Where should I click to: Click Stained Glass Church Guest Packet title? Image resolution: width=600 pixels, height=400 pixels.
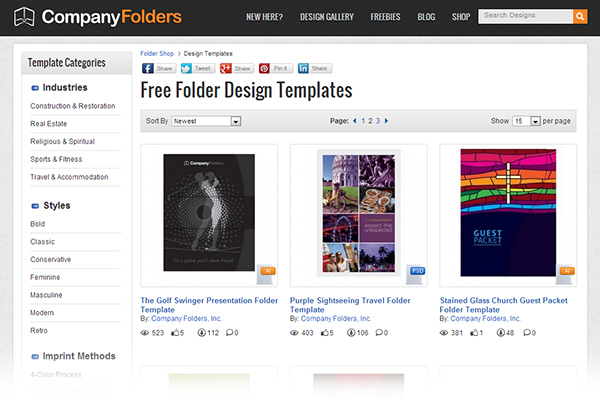[x=503, y=305]
